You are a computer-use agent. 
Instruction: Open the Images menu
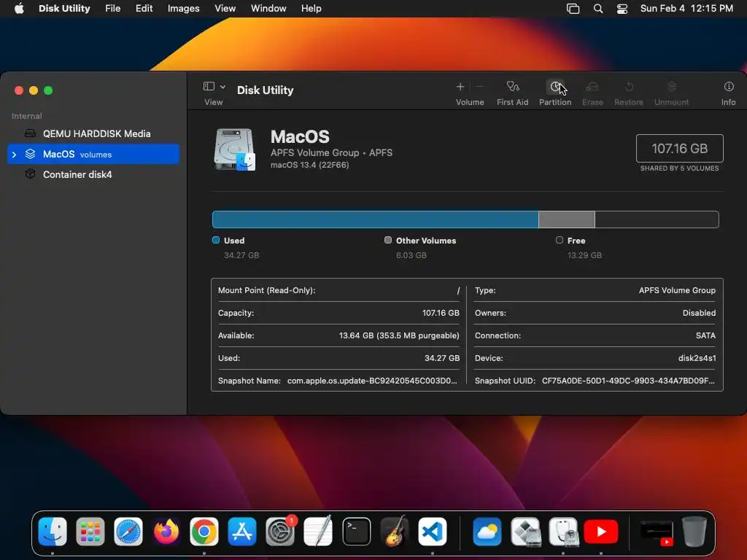click(x=183, y=9)
